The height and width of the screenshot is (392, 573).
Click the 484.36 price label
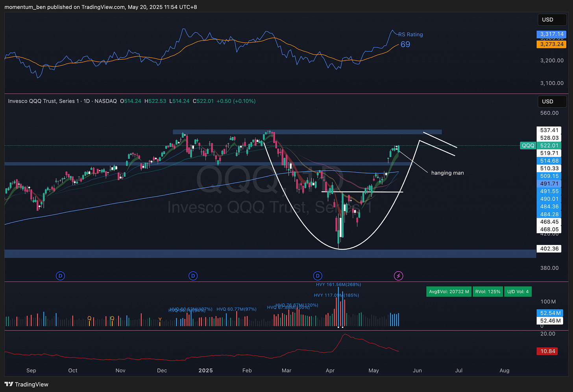tap(549, 206)
